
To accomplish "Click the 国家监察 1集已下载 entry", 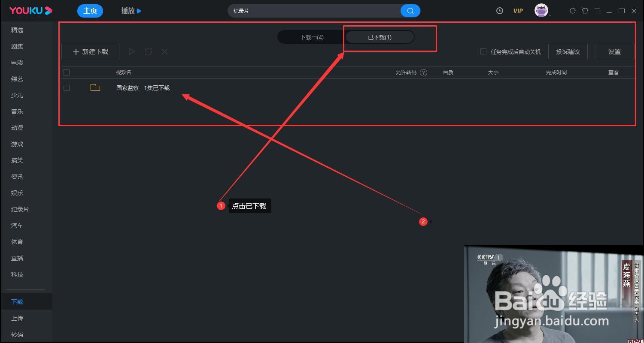I will point(143,88).
